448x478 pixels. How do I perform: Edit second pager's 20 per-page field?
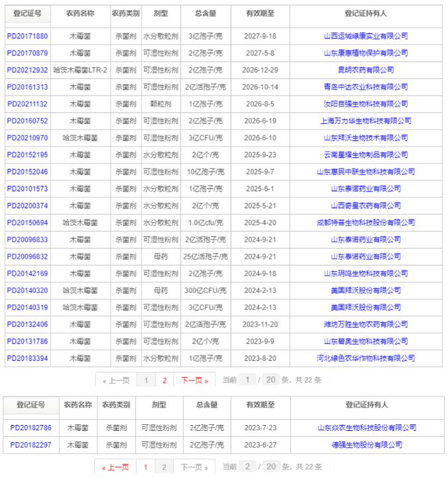[271, 467]
